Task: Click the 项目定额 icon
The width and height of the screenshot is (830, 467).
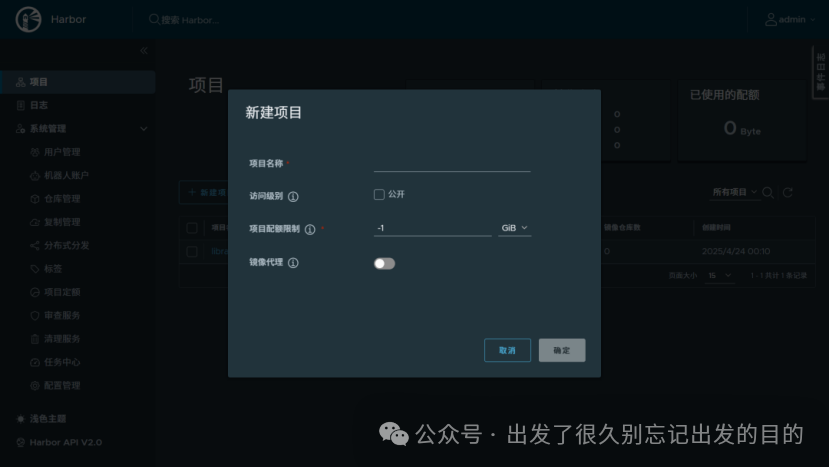Action: click(x=35, y=292)
